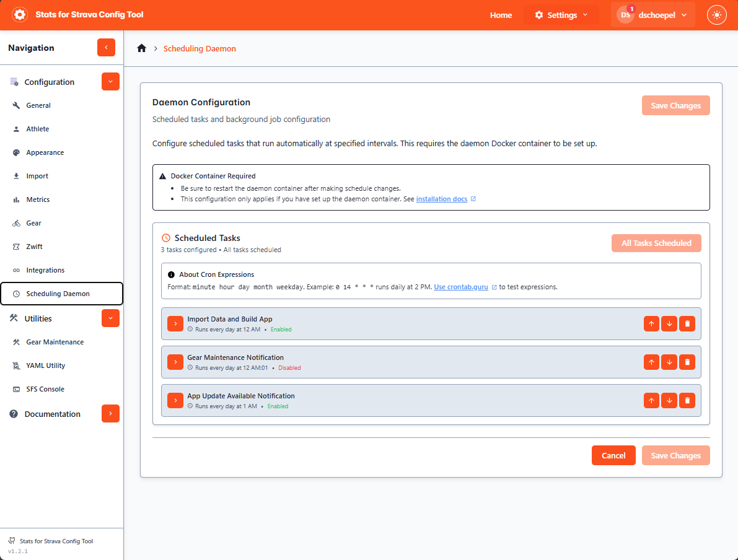The image size is (738, 560).
Task: Move App Update Available Notification task up
Action: [651, 400]
